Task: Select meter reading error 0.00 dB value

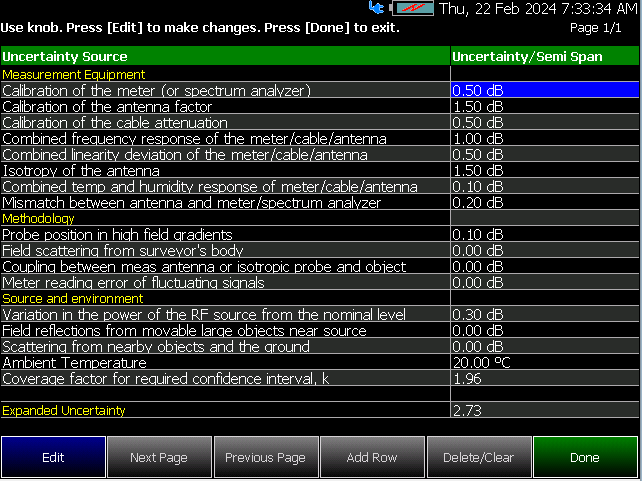Action: tap(545, 282)
